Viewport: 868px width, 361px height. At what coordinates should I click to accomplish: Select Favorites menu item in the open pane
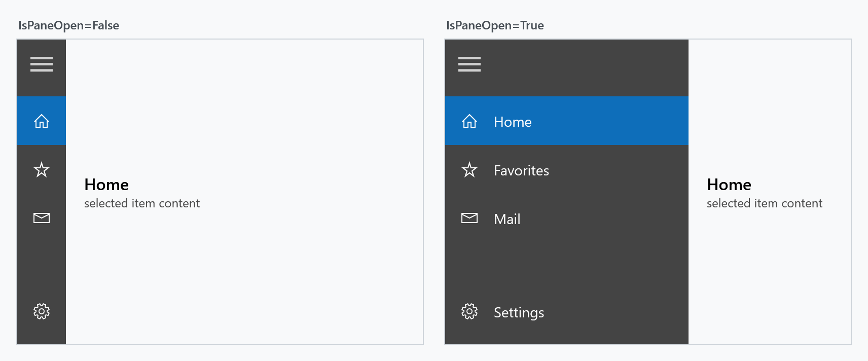[x=567, y=169]
